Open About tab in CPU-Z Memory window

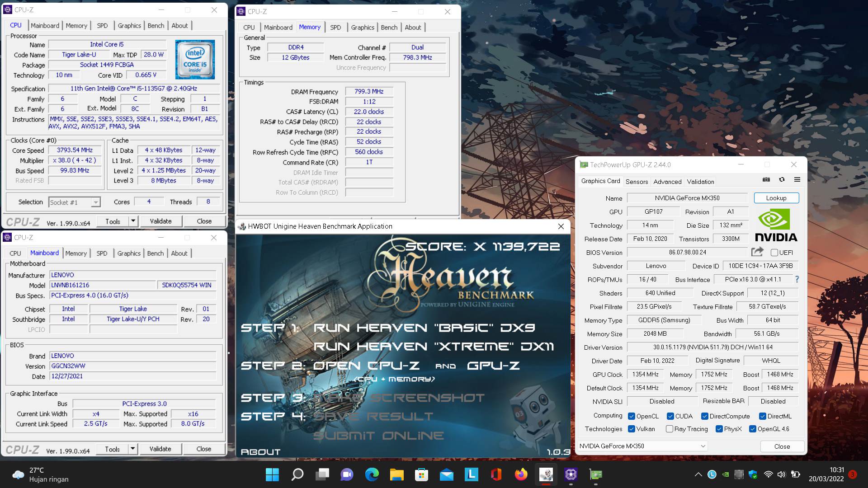tap(413, 27)
